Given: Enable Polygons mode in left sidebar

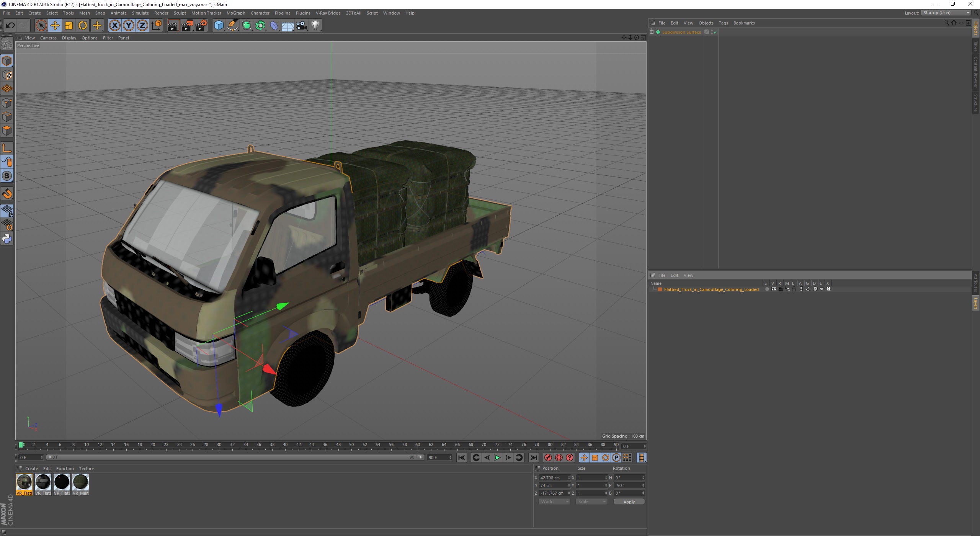Looking at the screenshot, I should coord(7,131).
